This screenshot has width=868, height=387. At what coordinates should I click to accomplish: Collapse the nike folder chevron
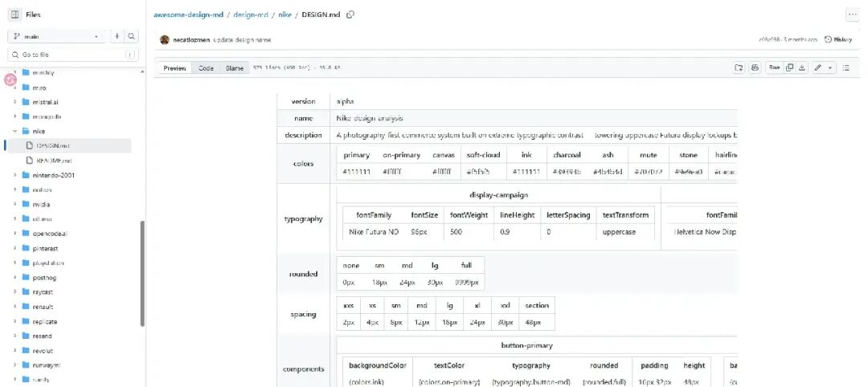[x=15, y=132]
